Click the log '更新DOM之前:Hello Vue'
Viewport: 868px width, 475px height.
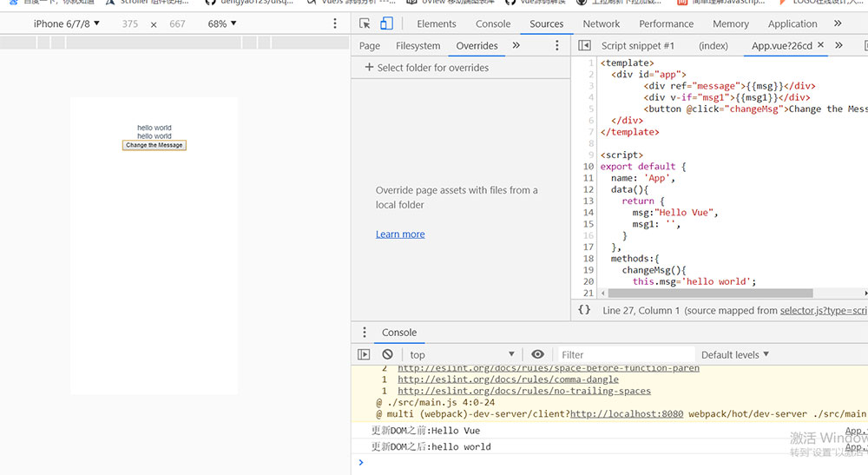pyautogui.click(x=425, y=430)
